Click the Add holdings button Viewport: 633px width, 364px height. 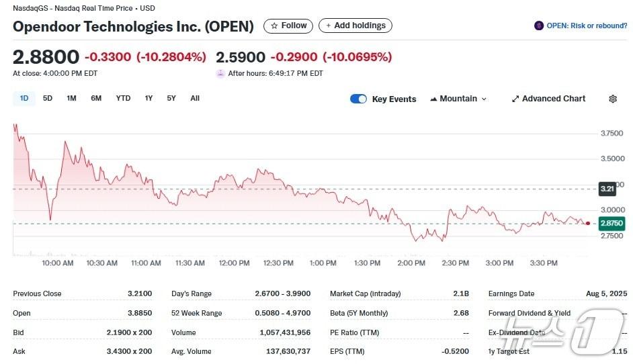pos(355,26)
